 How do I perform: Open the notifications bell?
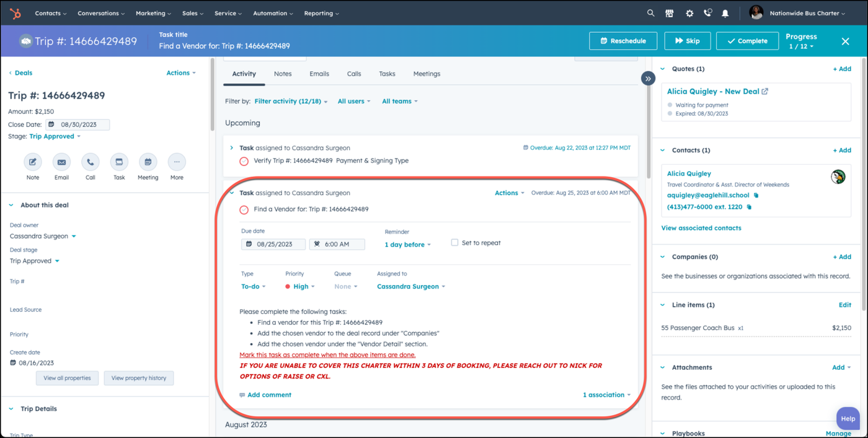click(x=725, y=13)
